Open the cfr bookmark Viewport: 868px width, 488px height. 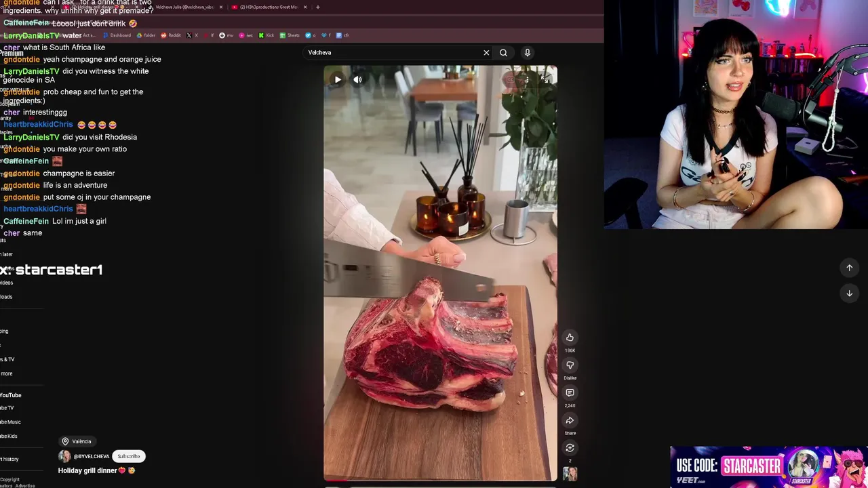(343, 35)
